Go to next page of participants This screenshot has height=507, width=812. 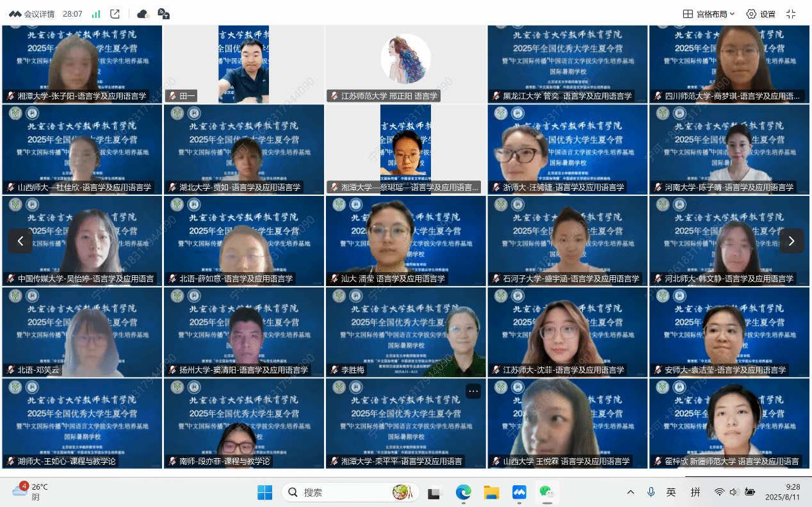coord(792,241)
